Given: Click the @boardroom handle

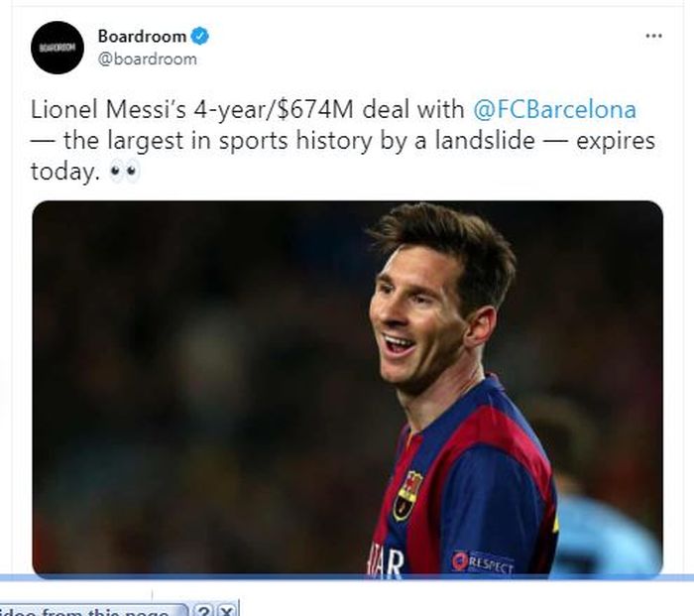Looking at the screenshot, I should 147,59.
